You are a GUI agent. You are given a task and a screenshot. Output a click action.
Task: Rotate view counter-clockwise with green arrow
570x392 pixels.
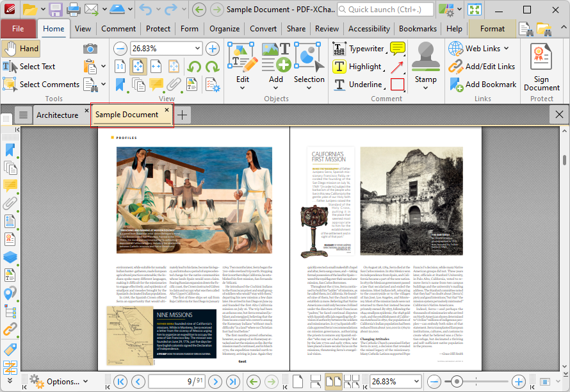(194, 67)
